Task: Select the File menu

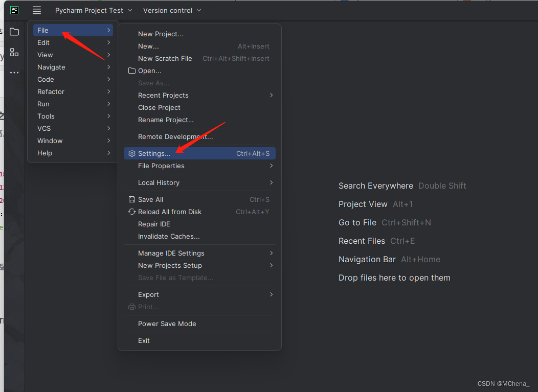Action: pos(73,30)
